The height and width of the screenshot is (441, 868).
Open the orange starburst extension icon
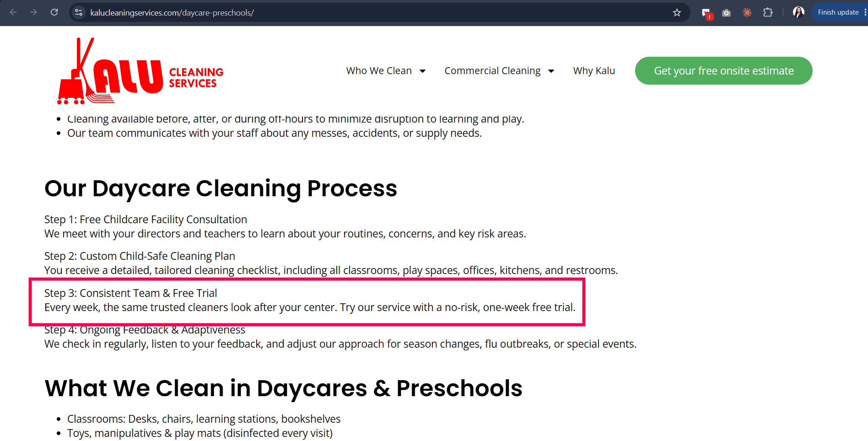point(747,13)
